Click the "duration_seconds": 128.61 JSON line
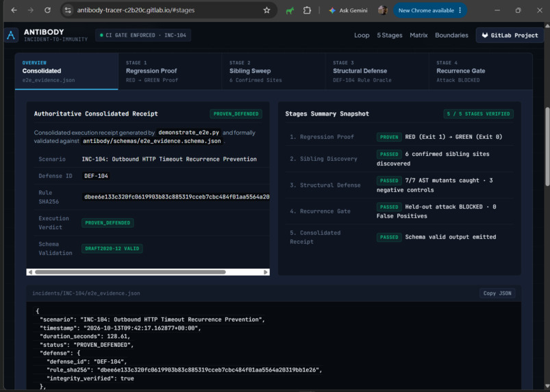The image size is (550, 392). (x=85, y=337)
